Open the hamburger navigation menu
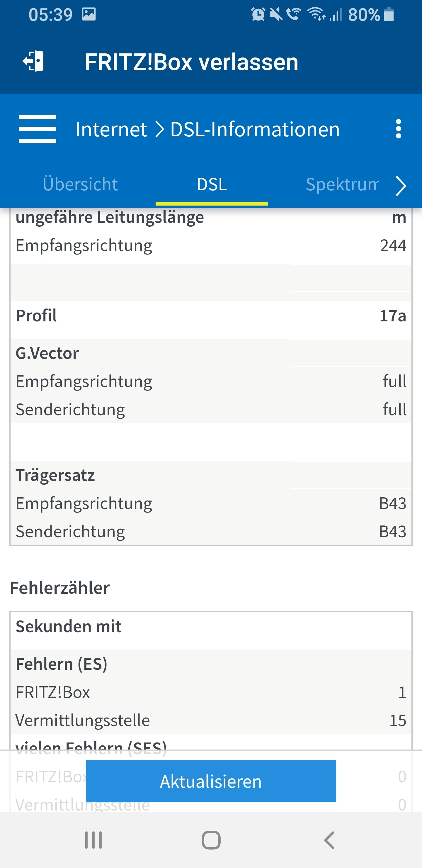The width and height of the screenshot is (422, 868). [x=38, y=129]
